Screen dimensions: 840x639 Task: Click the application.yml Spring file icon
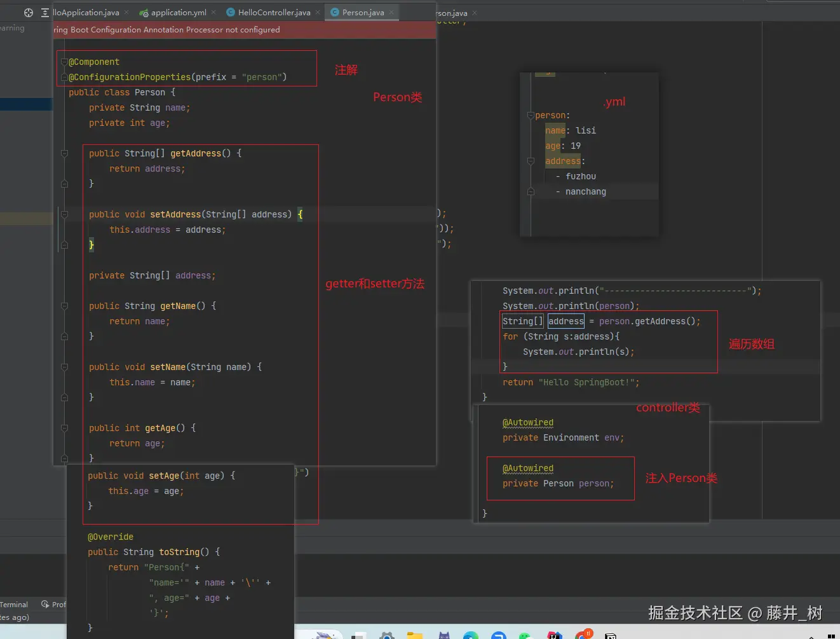coord(144,13)
